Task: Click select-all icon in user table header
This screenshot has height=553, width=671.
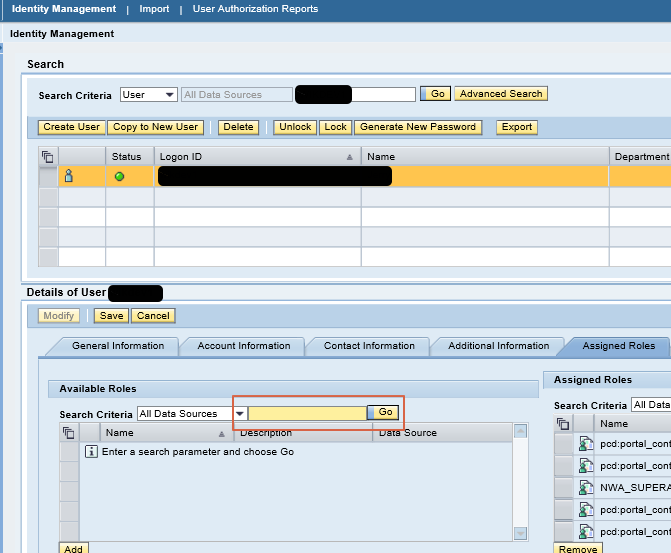Action: point(48,157)
